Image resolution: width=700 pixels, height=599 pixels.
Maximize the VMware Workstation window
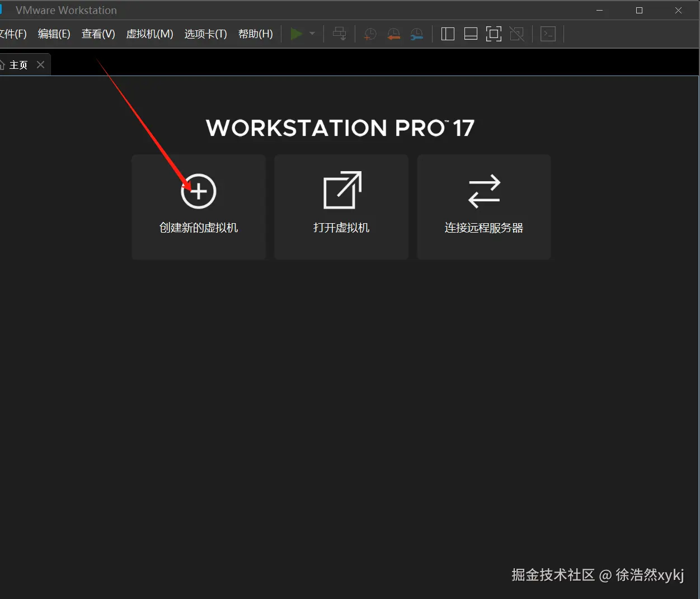(639, 10)
